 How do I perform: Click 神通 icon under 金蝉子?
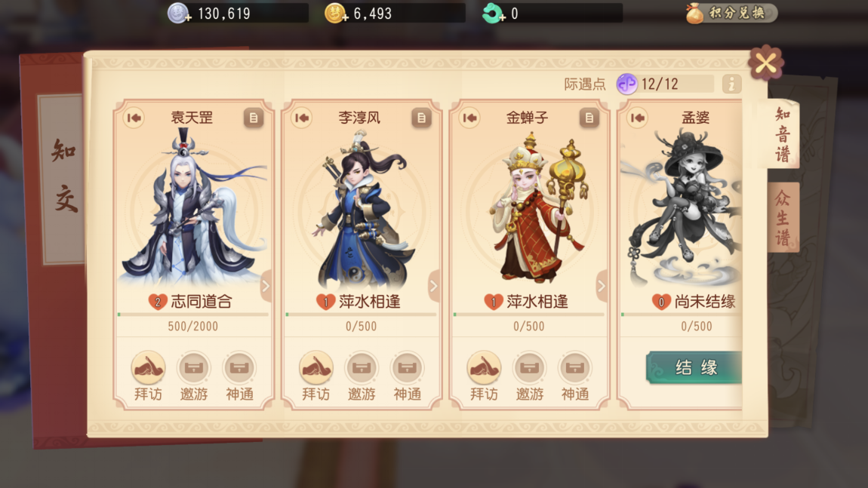574,367
